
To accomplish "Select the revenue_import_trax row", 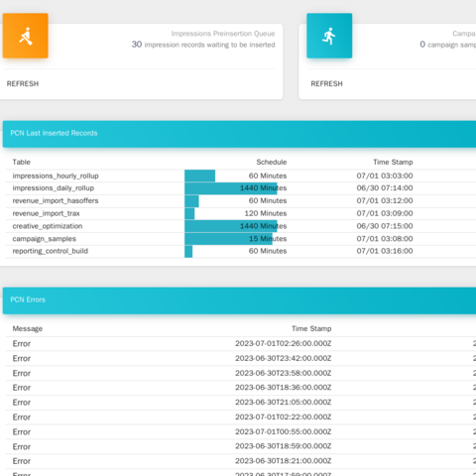I will pyautogui.click(x=241, y=213).
